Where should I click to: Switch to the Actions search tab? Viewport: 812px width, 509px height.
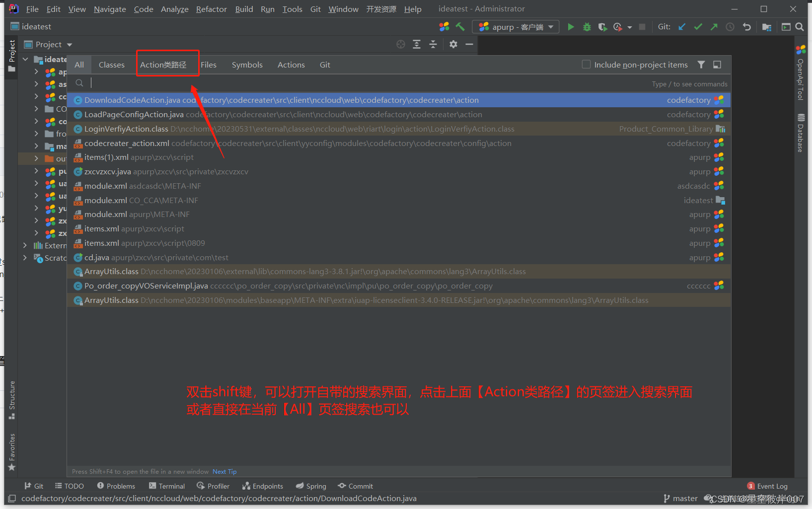click(x=291, y=65)
